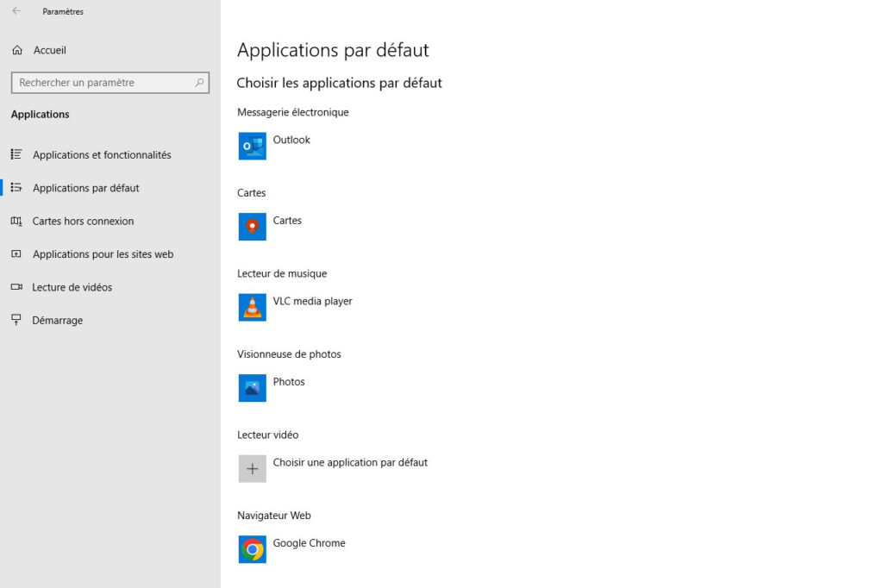
Task: Click the search magnifier button
Action: click(201, 82)
